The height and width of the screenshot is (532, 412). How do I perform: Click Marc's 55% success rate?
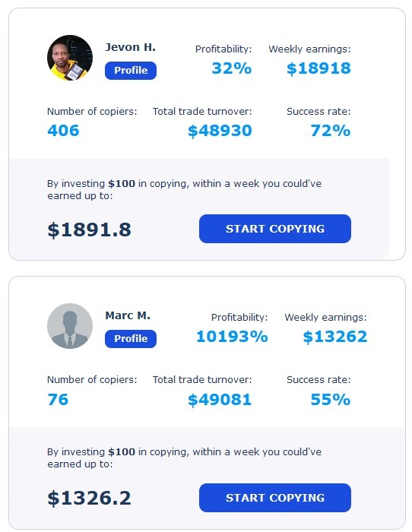pos(330,399)
